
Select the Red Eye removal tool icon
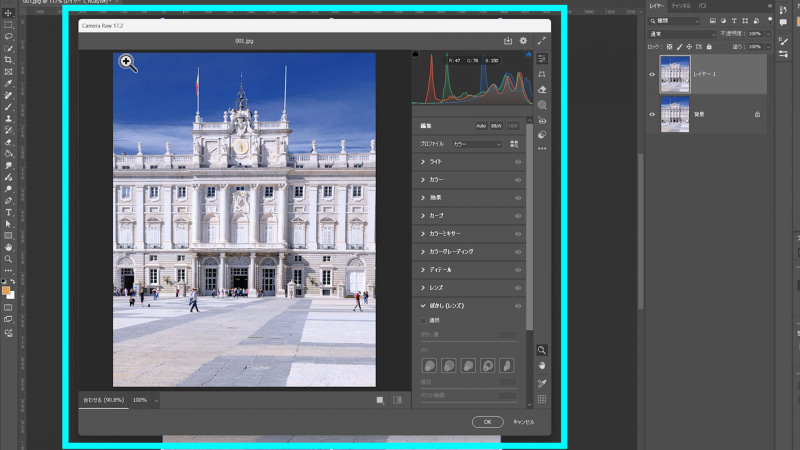click(x=542, y=121)
